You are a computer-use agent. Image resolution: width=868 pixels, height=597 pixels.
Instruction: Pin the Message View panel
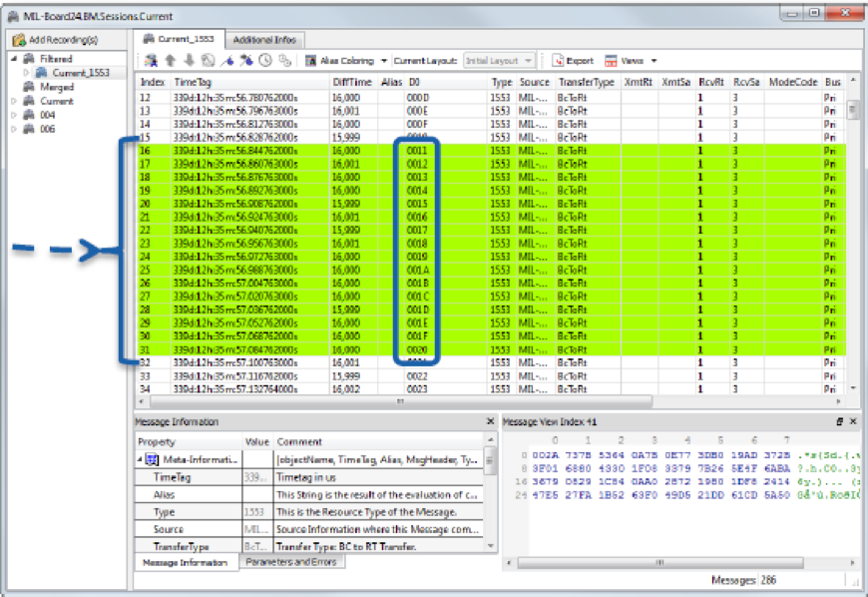coord(839,421)
